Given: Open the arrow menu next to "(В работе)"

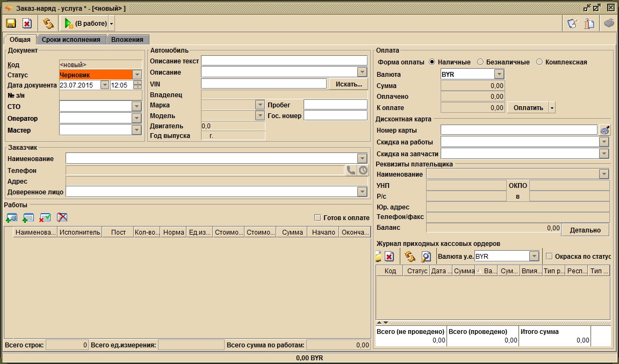Looking at the screenshot, I should point(111,24).
